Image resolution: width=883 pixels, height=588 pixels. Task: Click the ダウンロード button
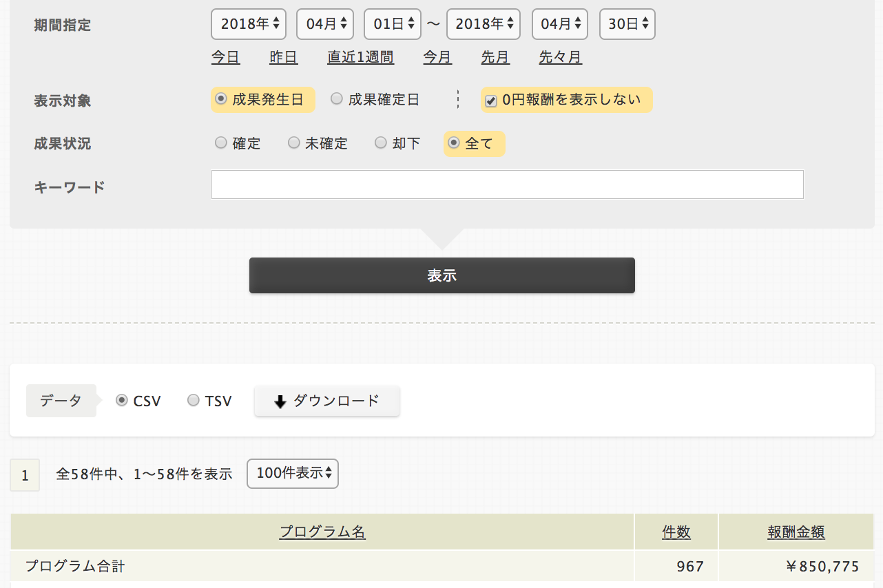point(327,401)
